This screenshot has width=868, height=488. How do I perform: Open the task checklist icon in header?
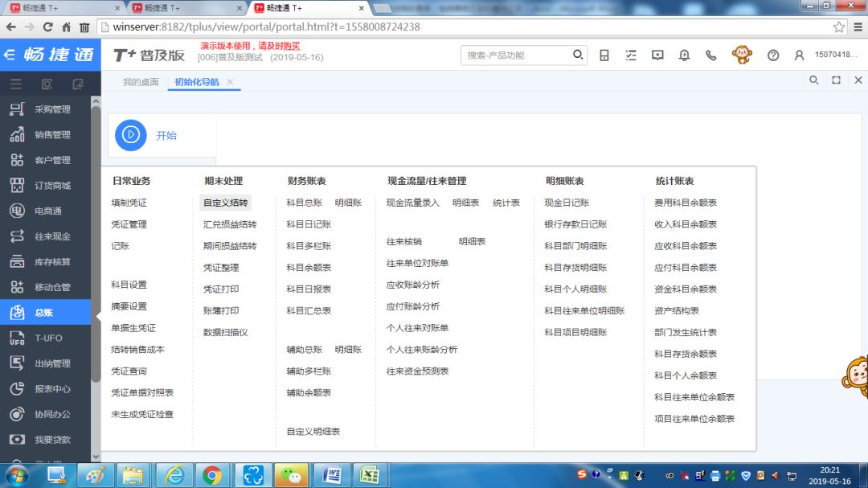631,55
